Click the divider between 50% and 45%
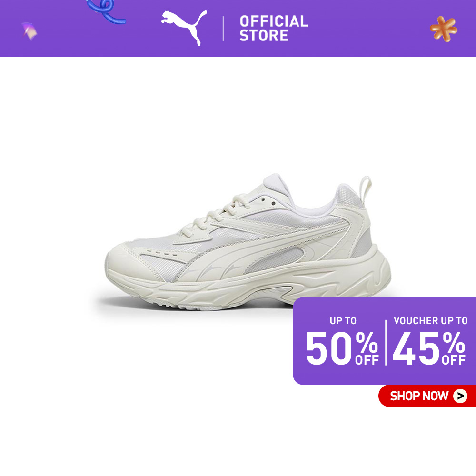The width and height of the screenshot is (476, 476). click(x=386, y=342)
